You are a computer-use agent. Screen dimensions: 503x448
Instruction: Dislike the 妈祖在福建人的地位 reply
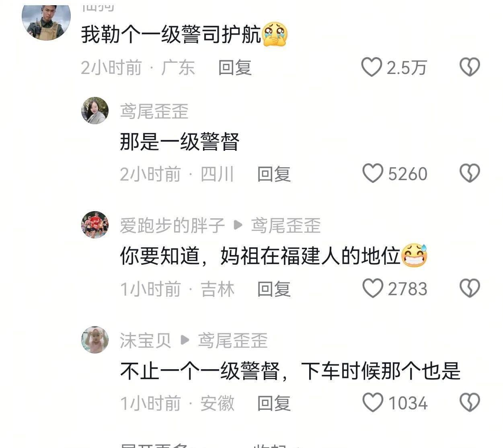[x=470, y=288]
